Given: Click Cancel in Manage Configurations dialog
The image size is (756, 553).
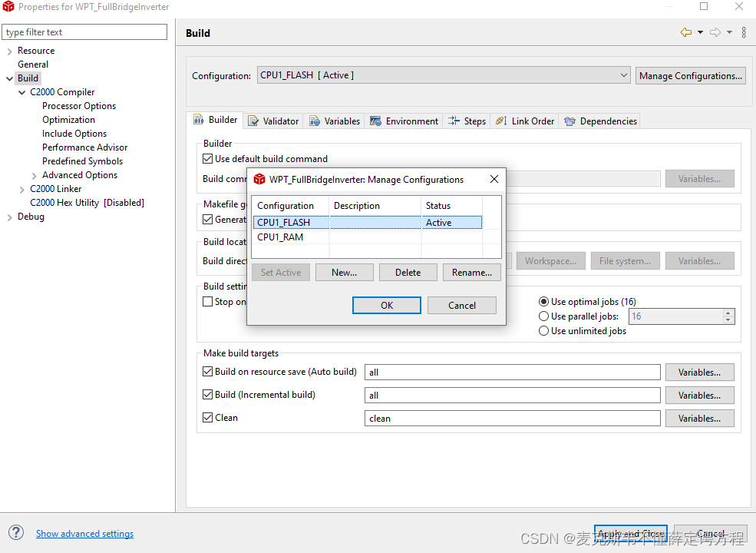Looking at the screenshot, I should click(462, 305).
